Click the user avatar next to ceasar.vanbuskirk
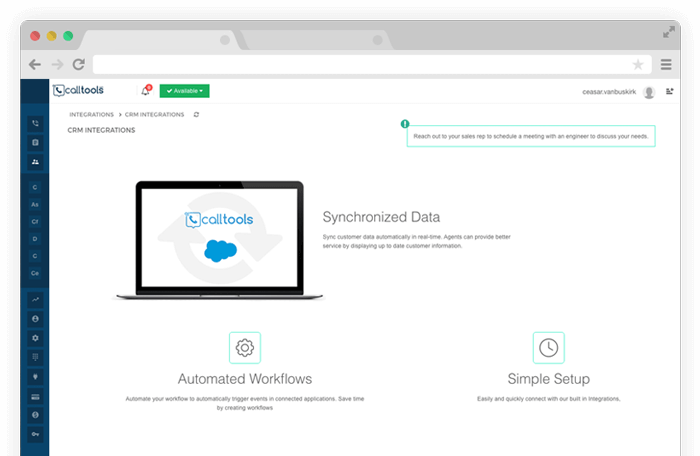The image size is (700, 456). [649, 92]
